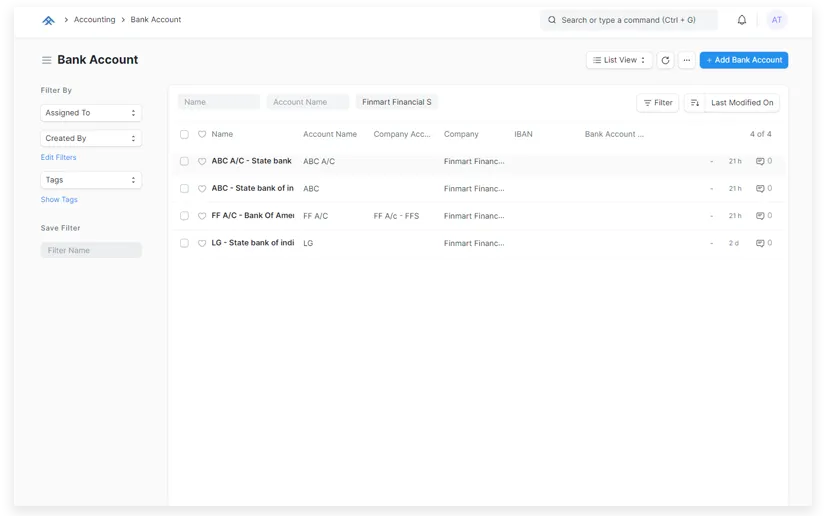Expand the Assigned To filter dropdown
Image resolution: width=826 pixels, height=516 pixels.
click(x=91, y=113)
